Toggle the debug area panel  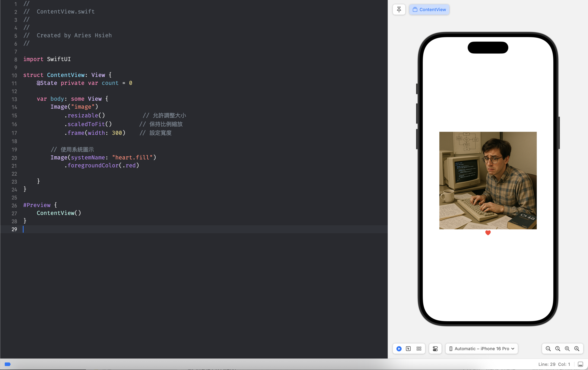pyautogui.click(x=580, y=364)
